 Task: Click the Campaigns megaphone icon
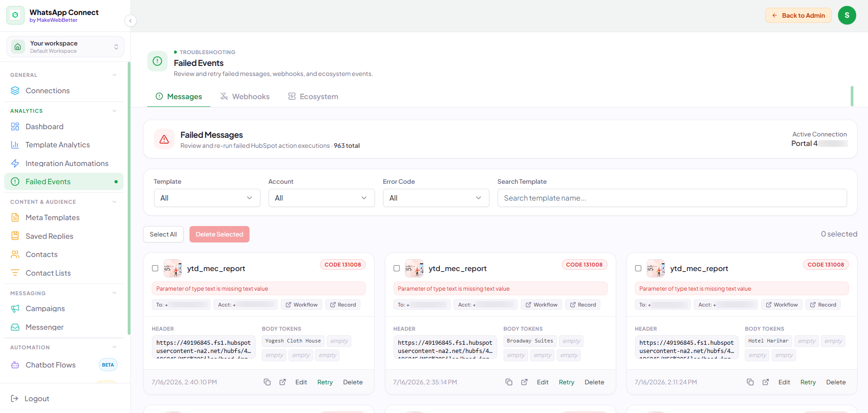click(15, 308)
